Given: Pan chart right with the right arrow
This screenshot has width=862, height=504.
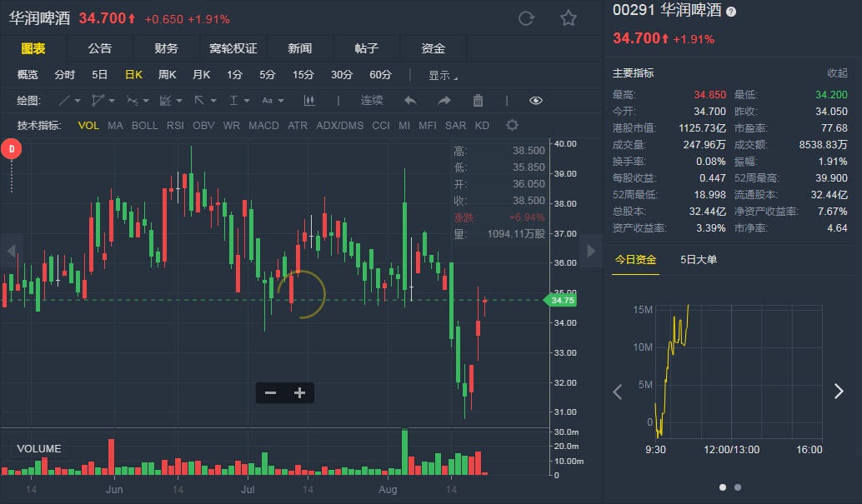Looking at the screenshot, I should [x=592, y=251].
